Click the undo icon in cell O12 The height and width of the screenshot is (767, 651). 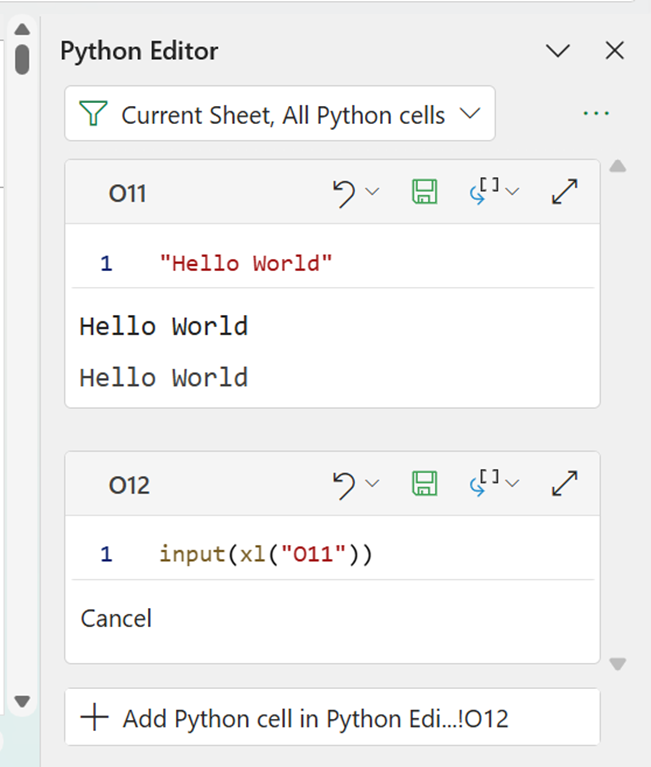tap(344, 485)
